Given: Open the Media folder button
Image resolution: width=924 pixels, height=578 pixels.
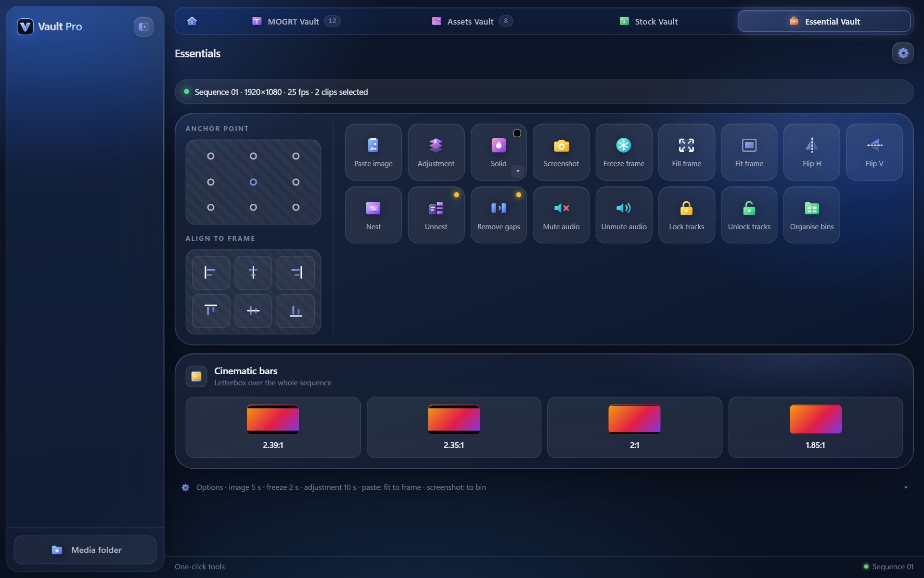Looking at the screenshot, I should (x=85, y=550).
